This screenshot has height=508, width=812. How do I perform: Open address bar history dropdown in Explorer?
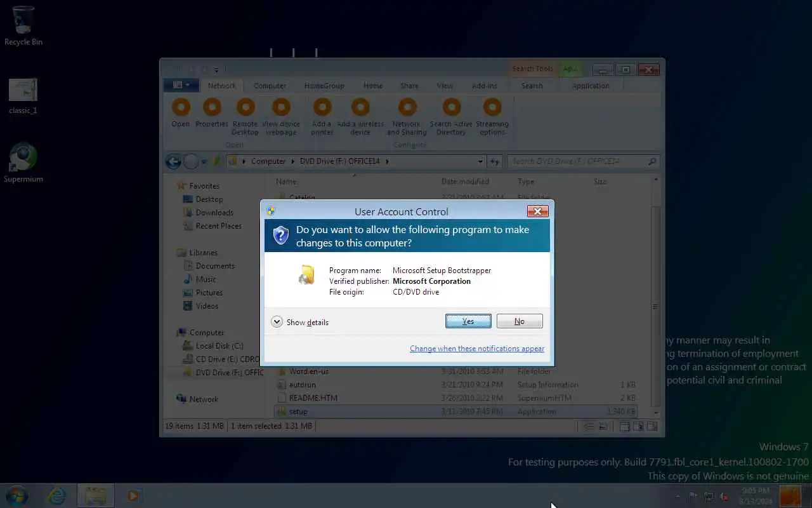click(x=480, y=161)
